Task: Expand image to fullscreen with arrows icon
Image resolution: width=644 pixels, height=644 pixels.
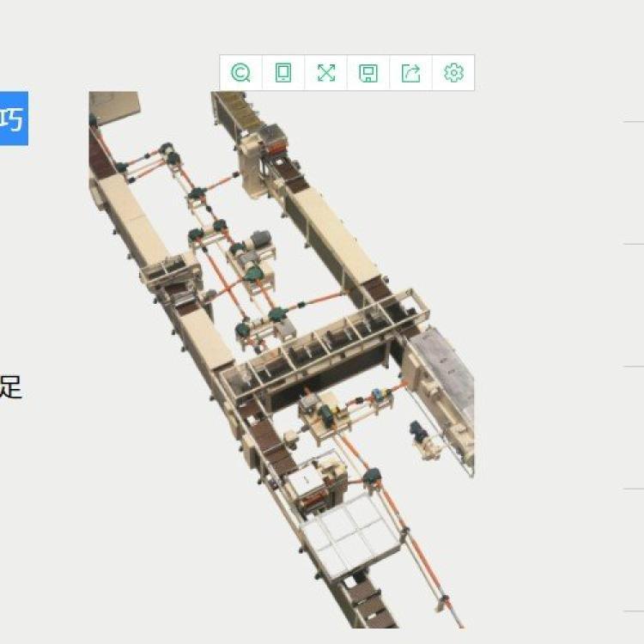Action: [x=326, y=73]
